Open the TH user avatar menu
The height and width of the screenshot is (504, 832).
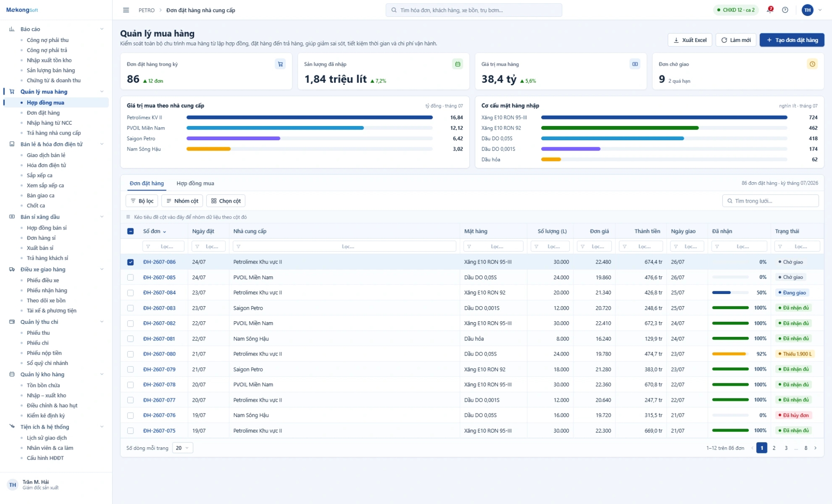[x=807, y=10]
